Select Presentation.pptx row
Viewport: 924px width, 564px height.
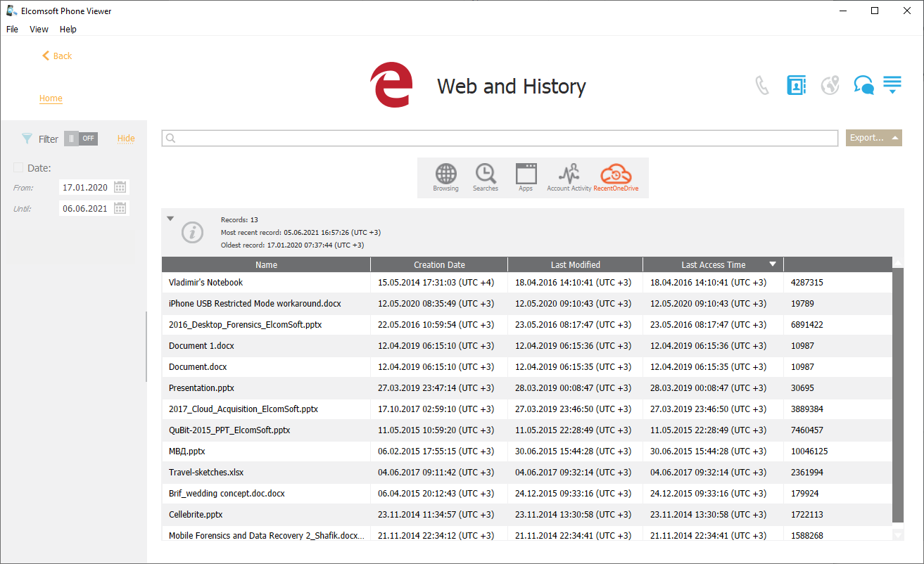click(x=527, y=388)
